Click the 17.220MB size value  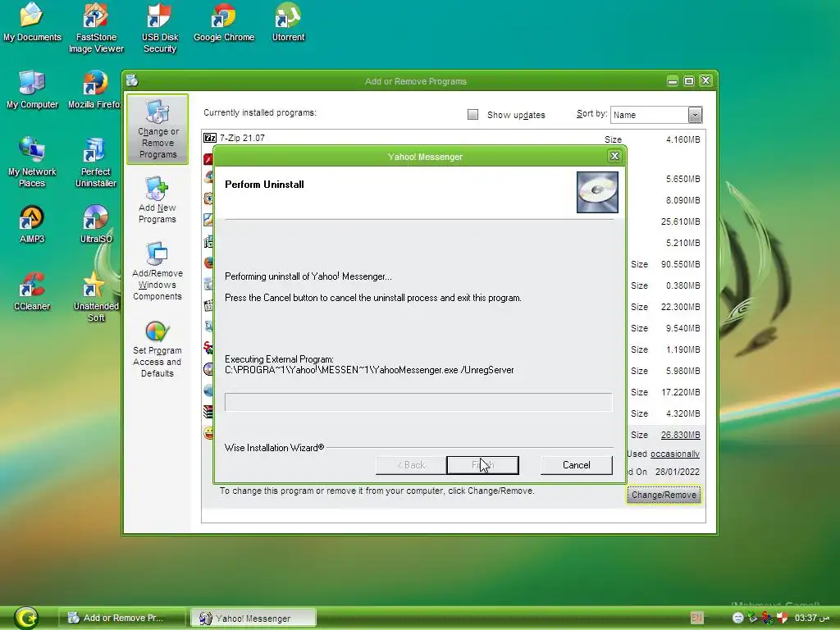680,392
